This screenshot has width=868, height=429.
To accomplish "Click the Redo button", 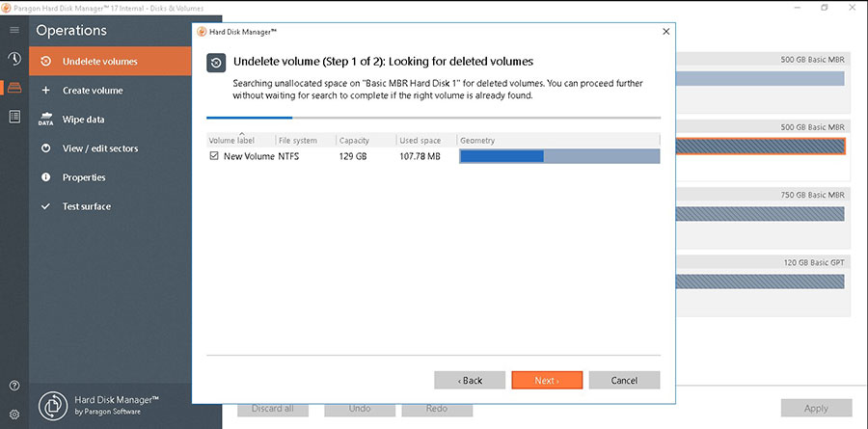I will coord(437,409).
